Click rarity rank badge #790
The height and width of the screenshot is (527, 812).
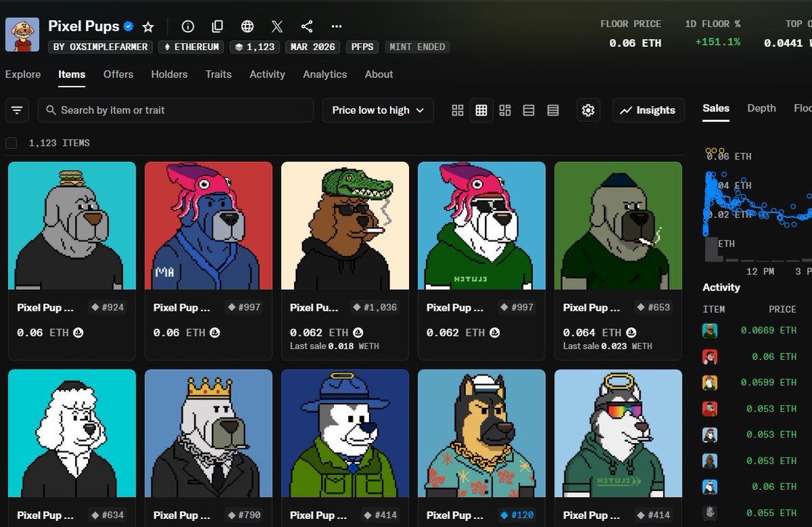pos(244,515)
